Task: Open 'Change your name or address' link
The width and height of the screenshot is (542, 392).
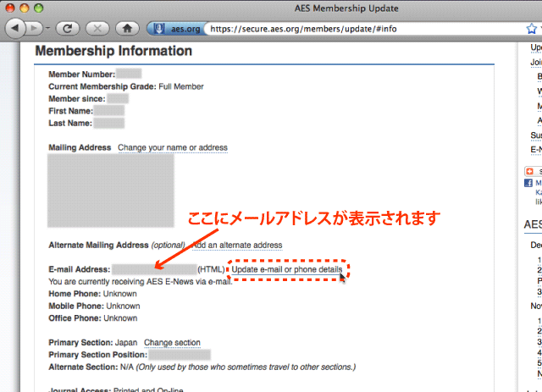Action: [173, 147]
